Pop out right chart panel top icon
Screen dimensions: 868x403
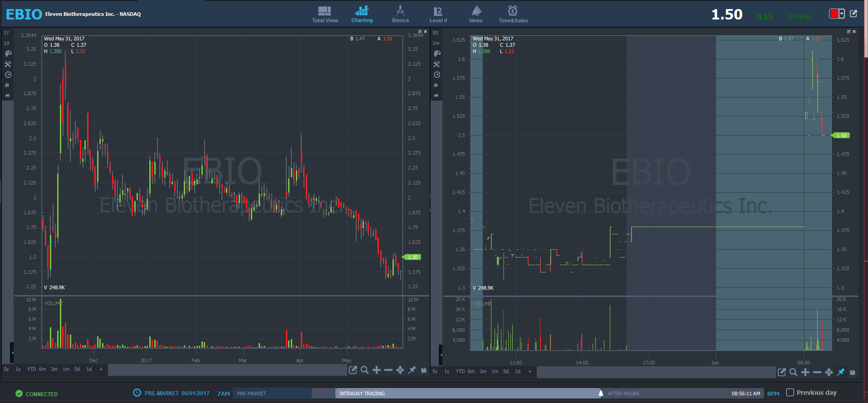848,31
